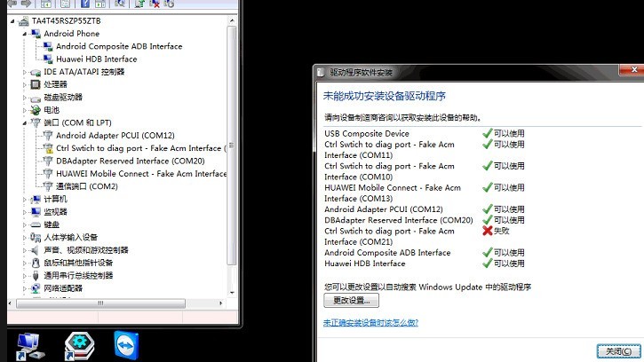Screen dimensions: 644x362
Task: Select 通信端口 (COM2) in device tree
Action: [87, 186]
